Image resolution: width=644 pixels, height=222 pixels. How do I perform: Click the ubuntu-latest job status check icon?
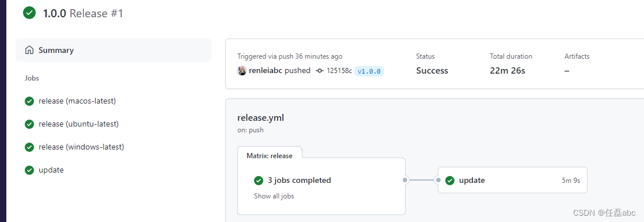pyautogui.click(x=29, y=124)
